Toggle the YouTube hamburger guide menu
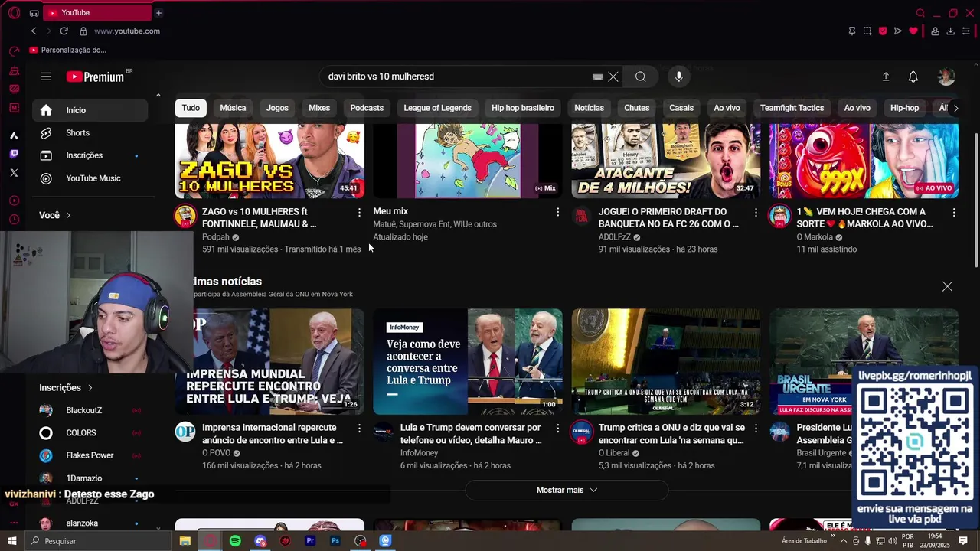 point(46,77)
